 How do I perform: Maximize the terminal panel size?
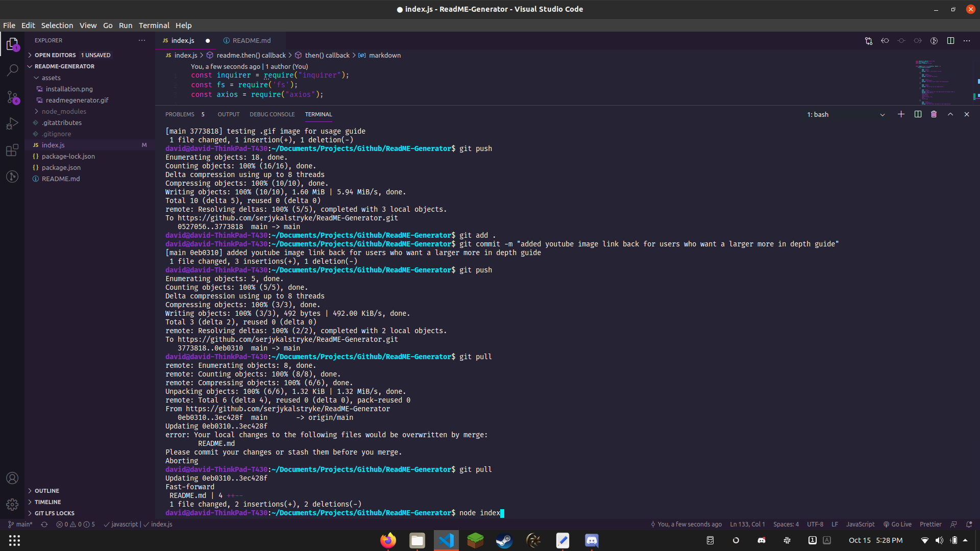(950, 114)
